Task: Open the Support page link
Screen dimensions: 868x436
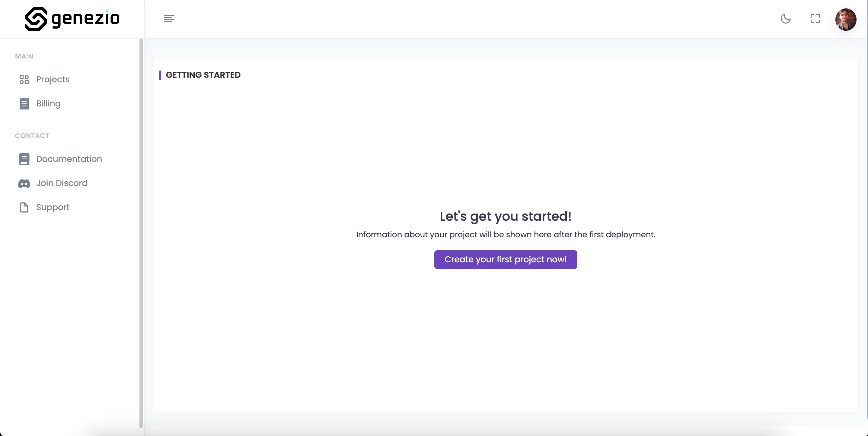Action: tap(53, 207)
